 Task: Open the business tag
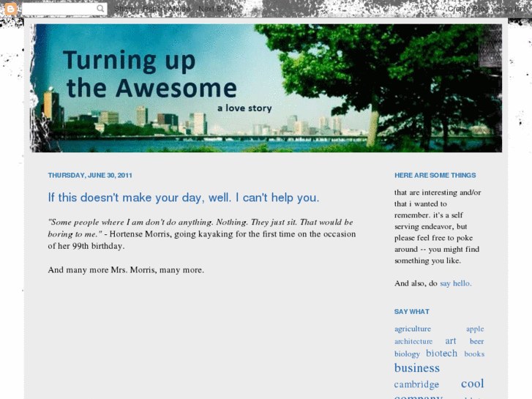[x=417, y=368]
